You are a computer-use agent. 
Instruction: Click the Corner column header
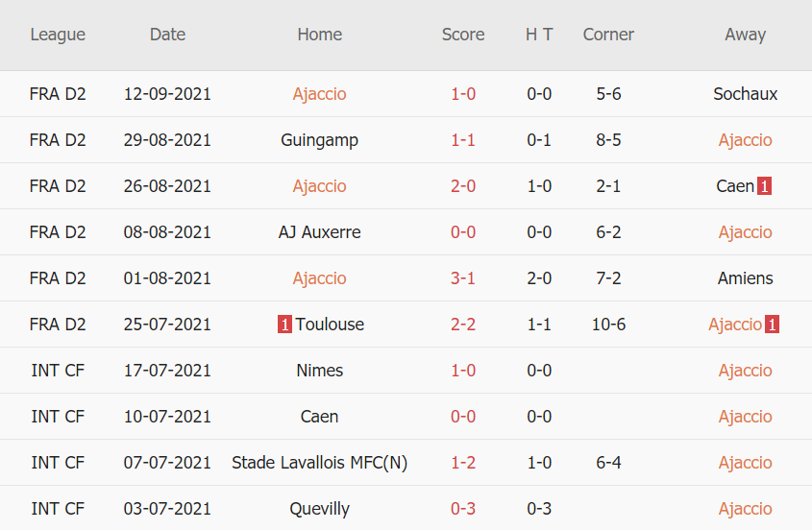pyautogui.click(x=608, y=35)
